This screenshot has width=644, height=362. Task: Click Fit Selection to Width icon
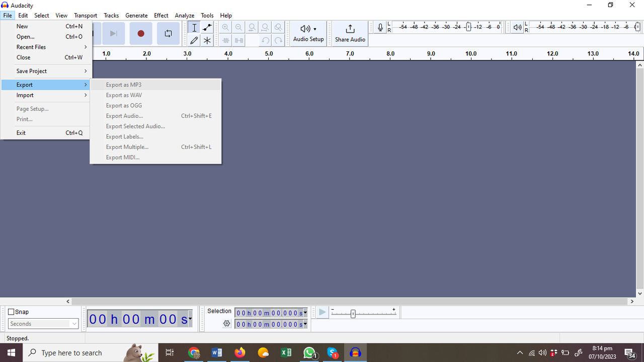252,28
